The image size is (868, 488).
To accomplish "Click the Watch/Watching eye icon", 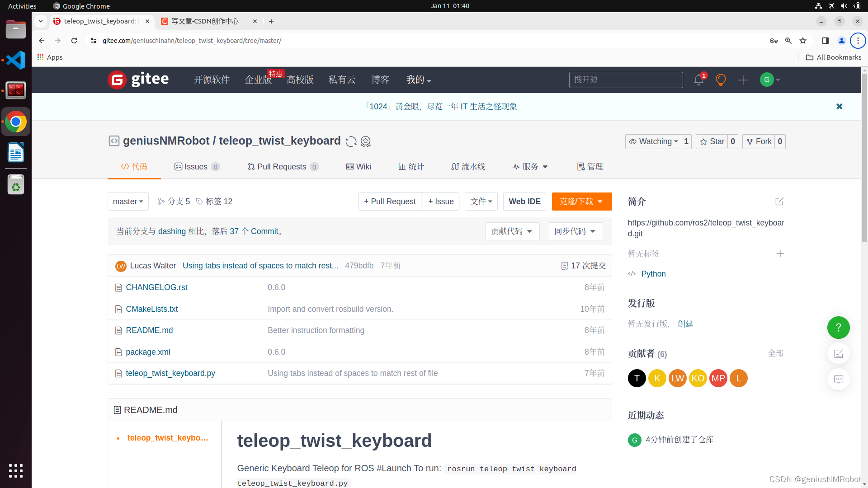I will coord(634,141).
